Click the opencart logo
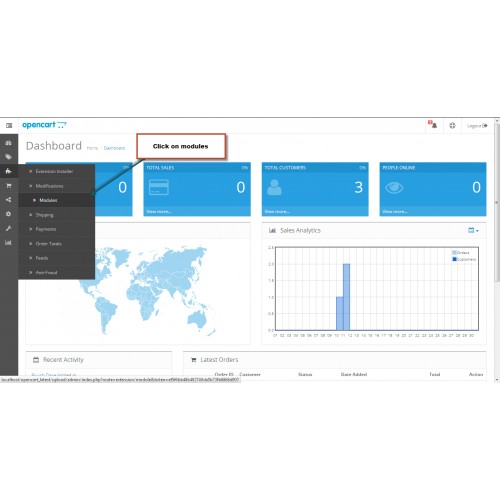500x500 pixels. click(44, 125)
